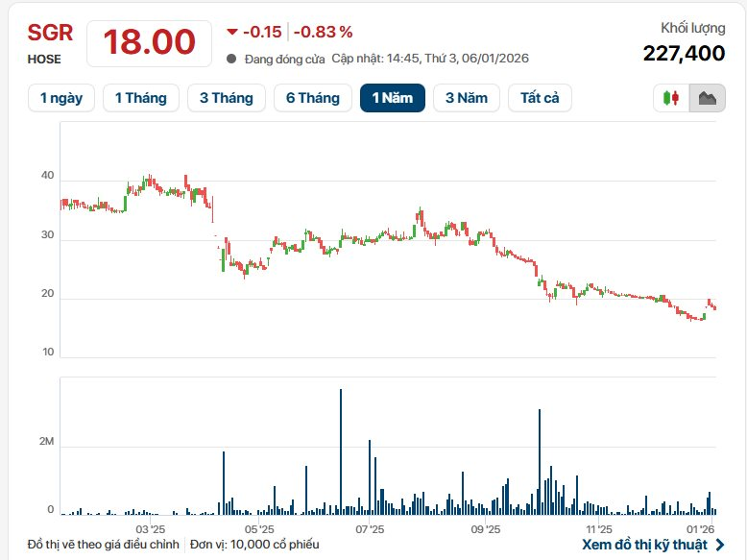The image size is (747, 560).
Task: Click the gray market-closed status dot
Action: click(x=231, y=59)
